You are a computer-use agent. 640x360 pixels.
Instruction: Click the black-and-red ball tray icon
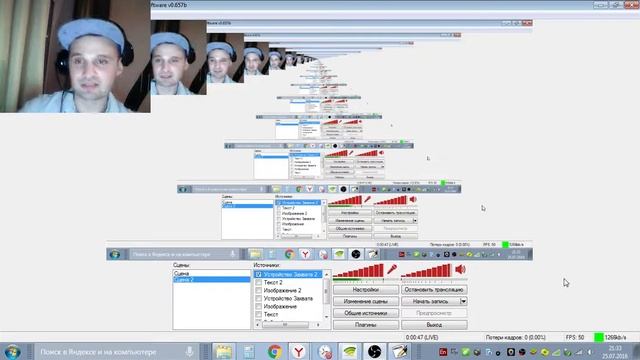(x=522, y=352)
